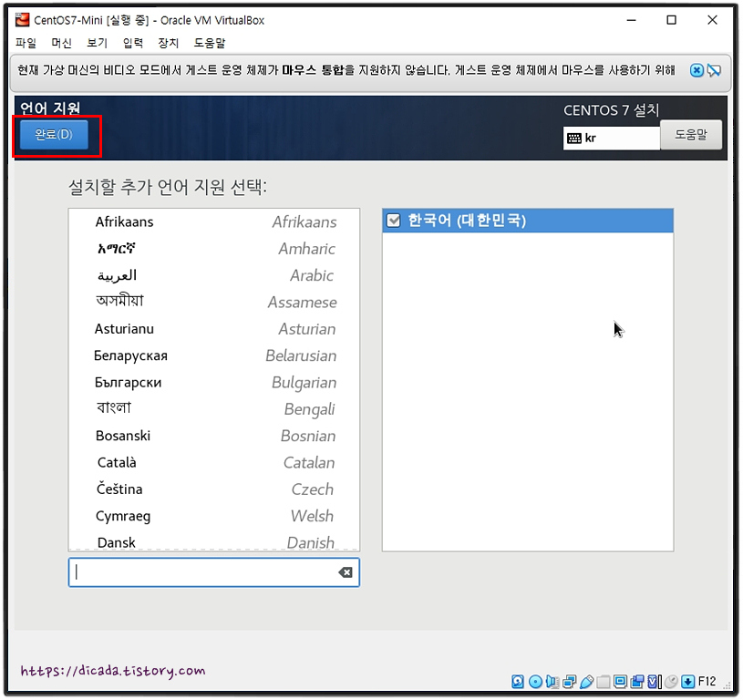743x700 pixels.
Task: Click the virtualization V icon in status bar
Action: (x=655, y=682)
